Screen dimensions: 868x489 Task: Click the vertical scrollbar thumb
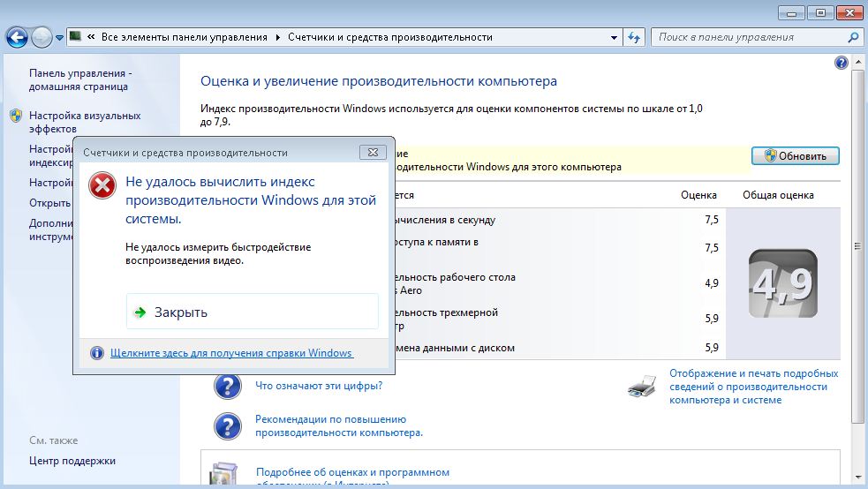858,246
